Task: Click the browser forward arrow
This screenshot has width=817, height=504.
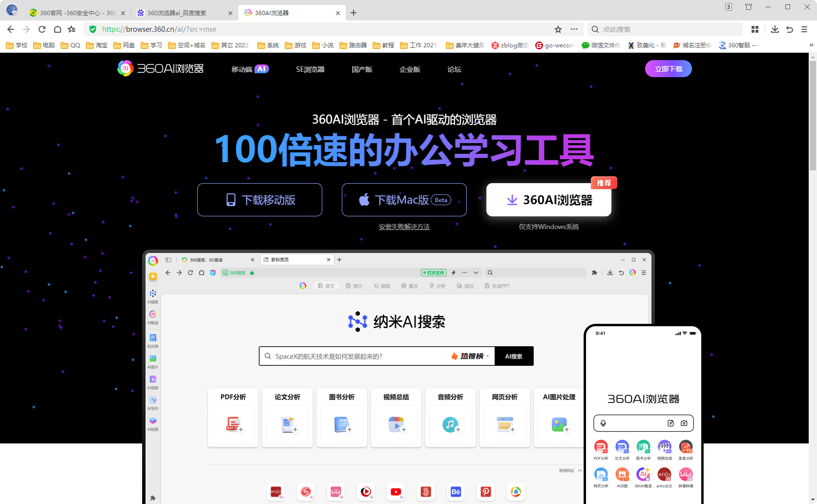Action: point(26,29)
